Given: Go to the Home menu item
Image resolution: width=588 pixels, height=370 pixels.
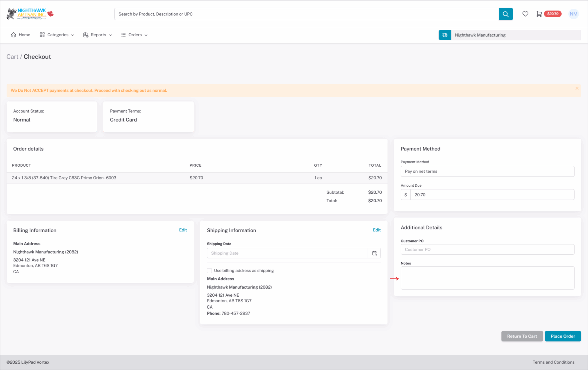Looking at the screenshot, I should 21,35.
